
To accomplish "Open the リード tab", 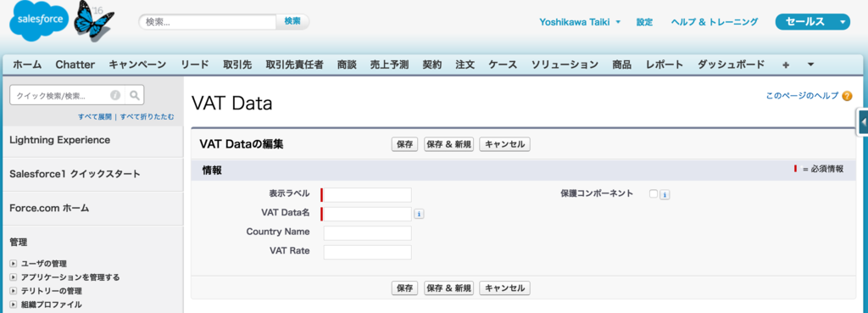I will point(195,64).
